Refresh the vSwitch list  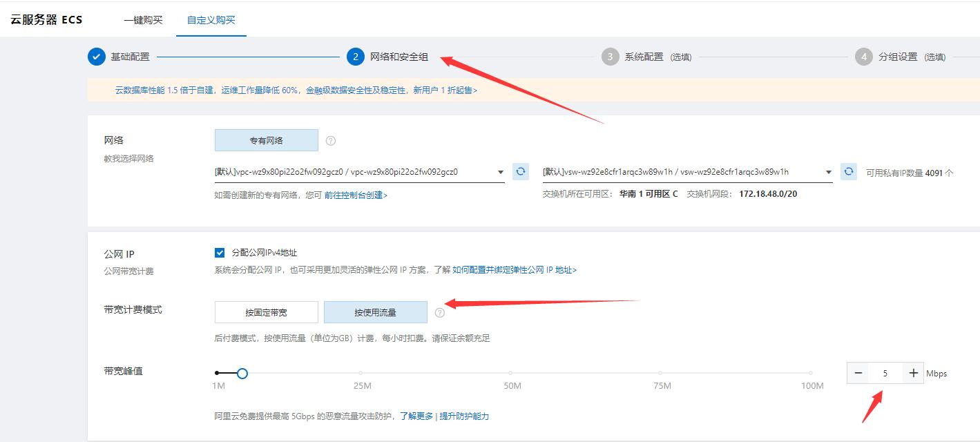tap(848, 171)
